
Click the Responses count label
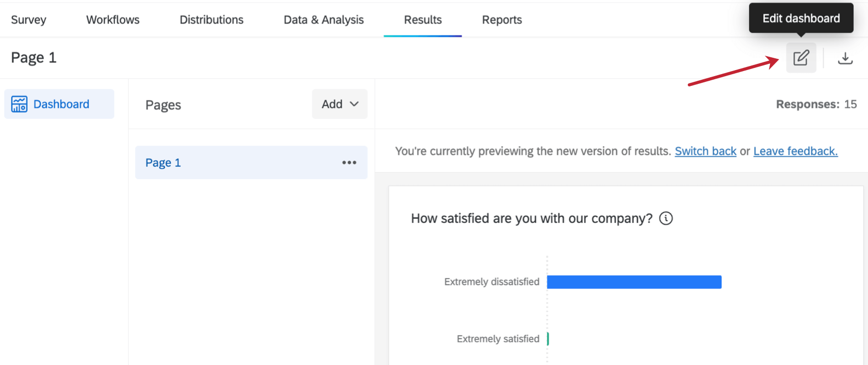click(816, 104)
